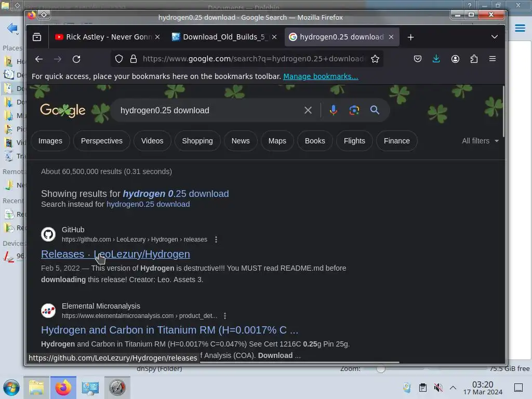Click the Firefox page vertical scrollbar

503,112
